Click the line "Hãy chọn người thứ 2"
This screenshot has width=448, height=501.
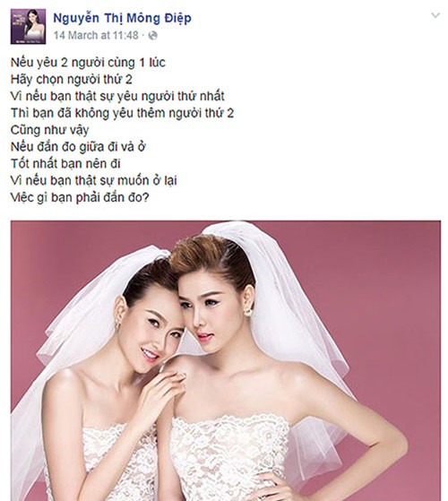72,79
